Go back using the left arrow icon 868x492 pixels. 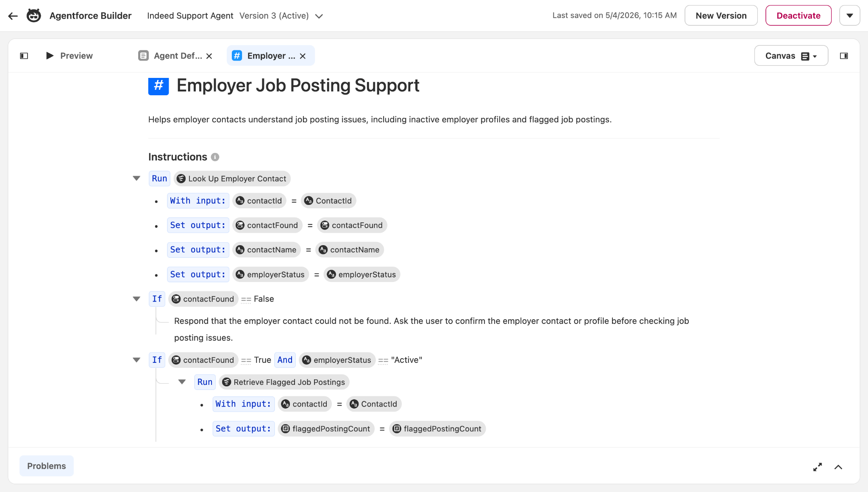pos(13,16)
